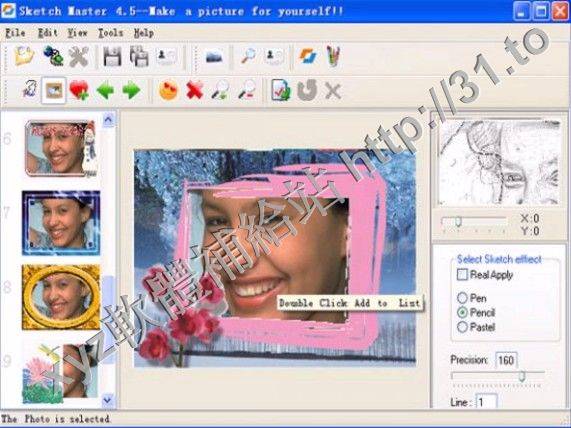Click the 'The Photo is selected' status text

(55, 419)
